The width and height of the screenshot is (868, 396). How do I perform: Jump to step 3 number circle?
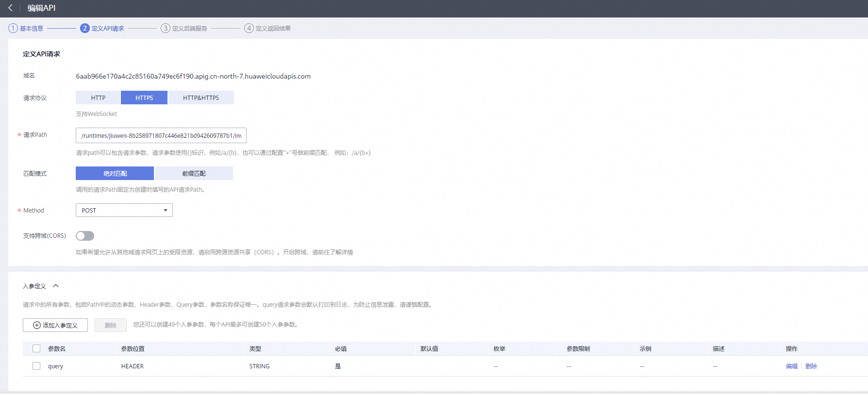coord(166,28)
